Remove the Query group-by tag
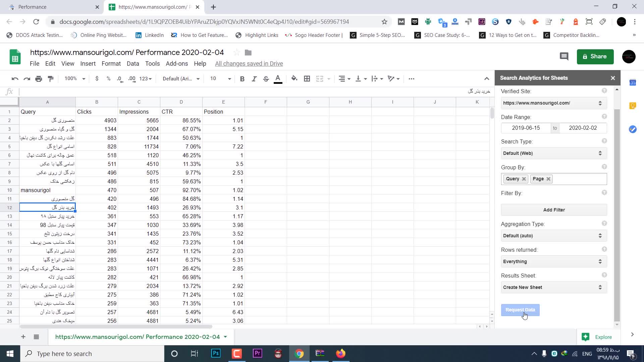This screenshot has width=644, height=362. pos(524,179)
